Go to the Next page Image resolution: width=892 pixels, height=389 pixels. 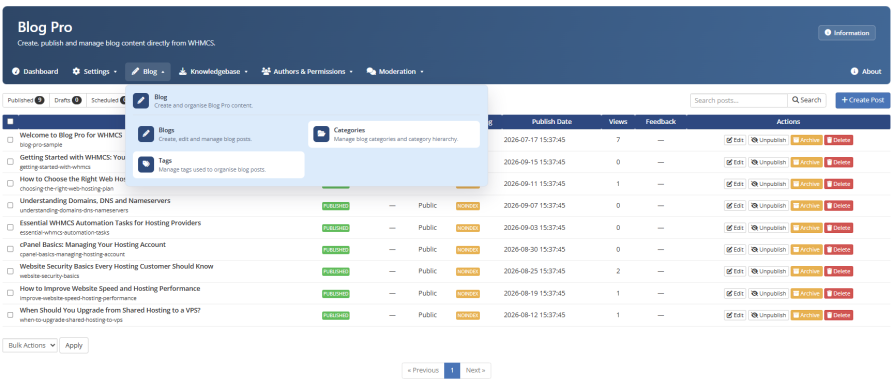click(475, 370)
